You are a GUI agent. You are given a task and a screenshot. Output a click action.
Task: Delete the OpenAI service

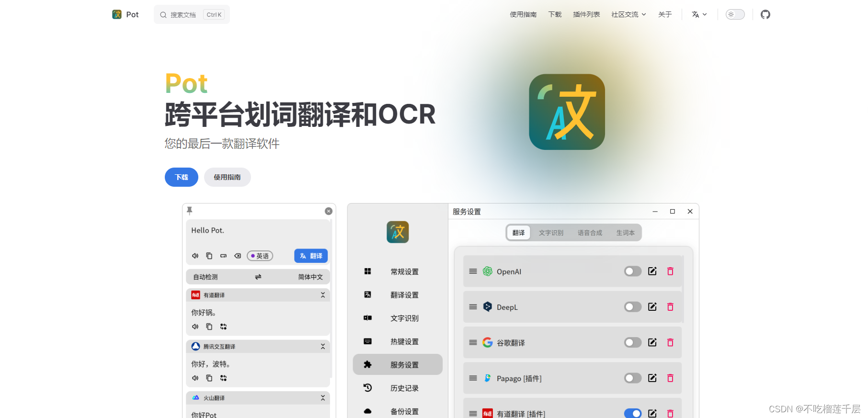670,271
